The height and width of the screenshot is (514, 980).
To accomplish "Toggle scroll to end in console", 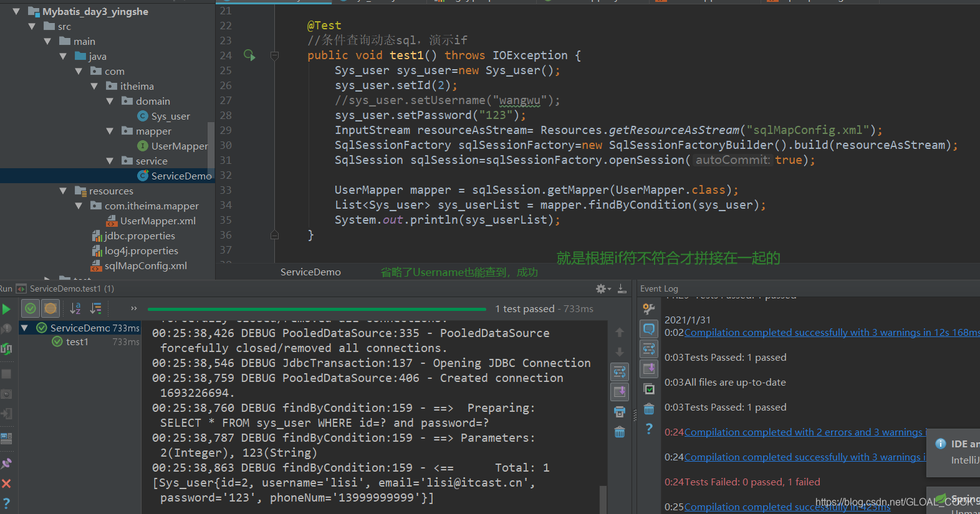I will (x=620, y=392).
